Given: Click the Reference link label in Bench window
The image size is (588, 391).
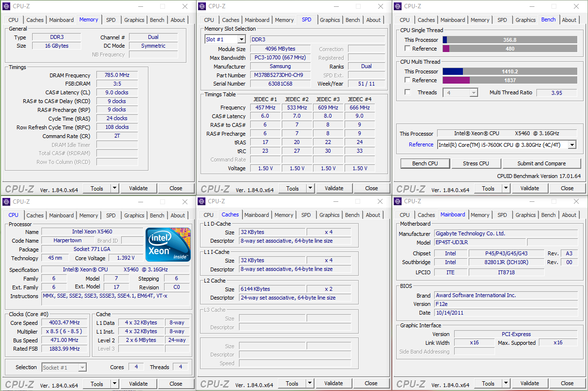Looking at the screenshot, I should pyautogui.click(x=421, y=144).
